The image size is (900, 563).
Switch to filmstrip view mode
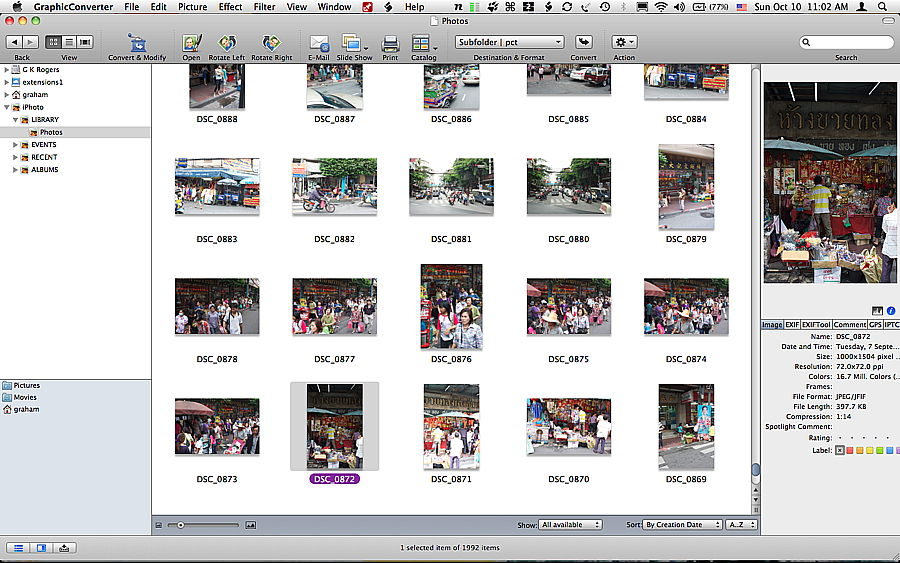(x=85, y=42)
